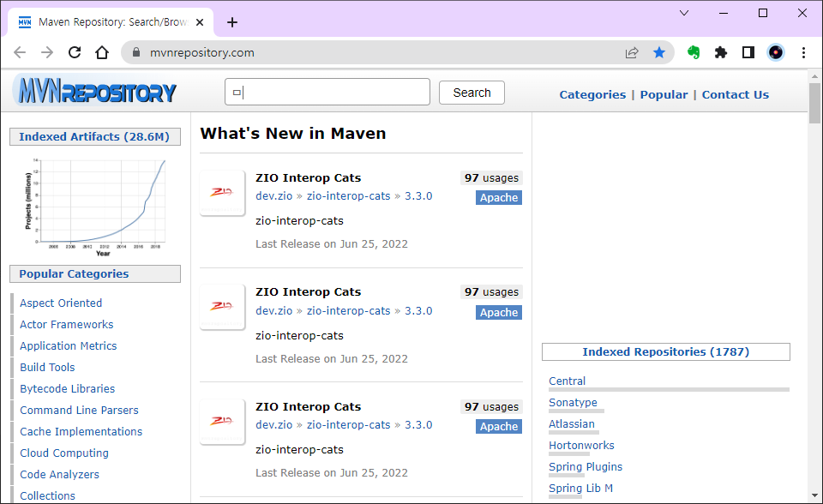Open Cloud Computing category
This screenshot has height=504, width=823.
point(64,453)
